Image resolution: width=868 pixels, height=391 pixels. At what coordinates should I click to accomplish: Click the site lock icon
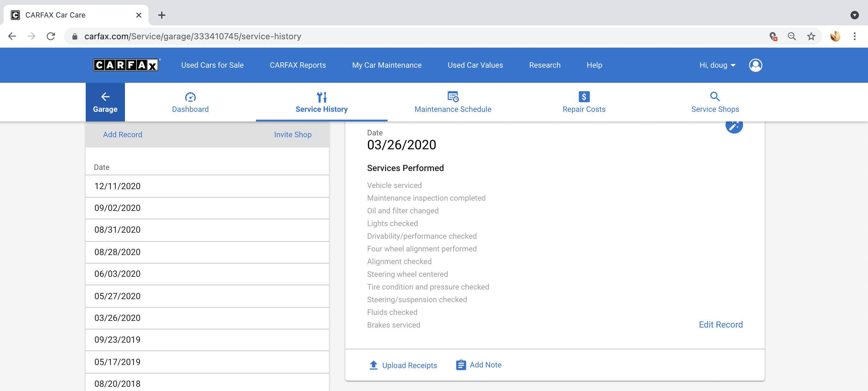(x=75, y=37)
